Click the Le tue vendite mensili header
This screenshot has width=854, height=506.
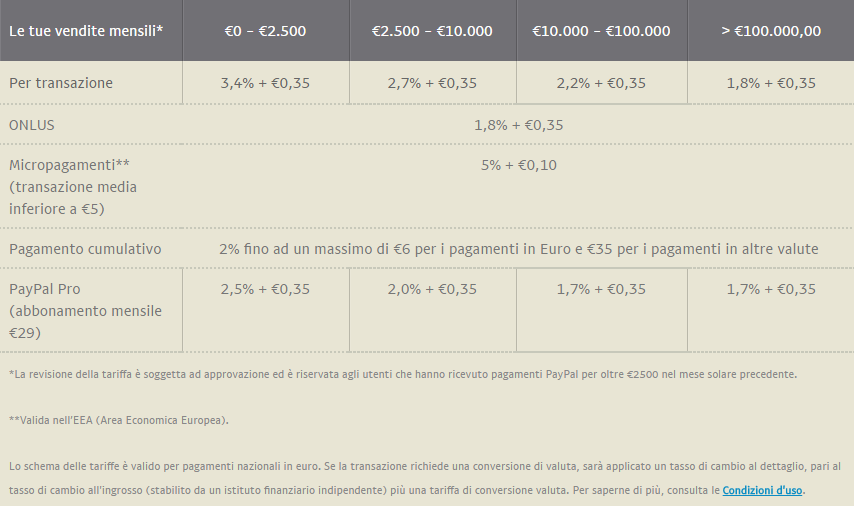[x=86, y=31]
